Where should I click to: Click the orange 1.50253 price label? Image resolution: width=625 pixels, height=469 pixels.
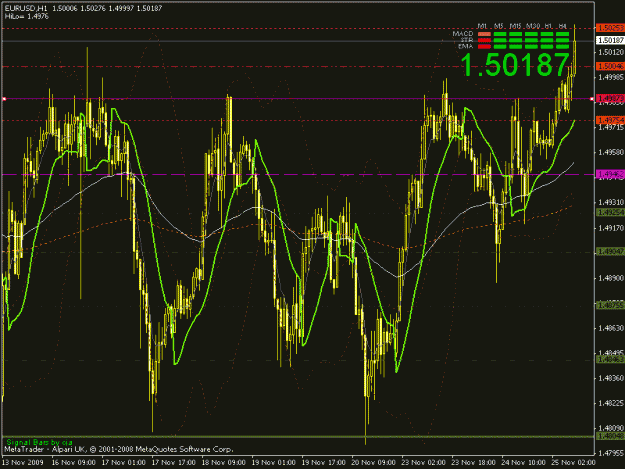610,28
